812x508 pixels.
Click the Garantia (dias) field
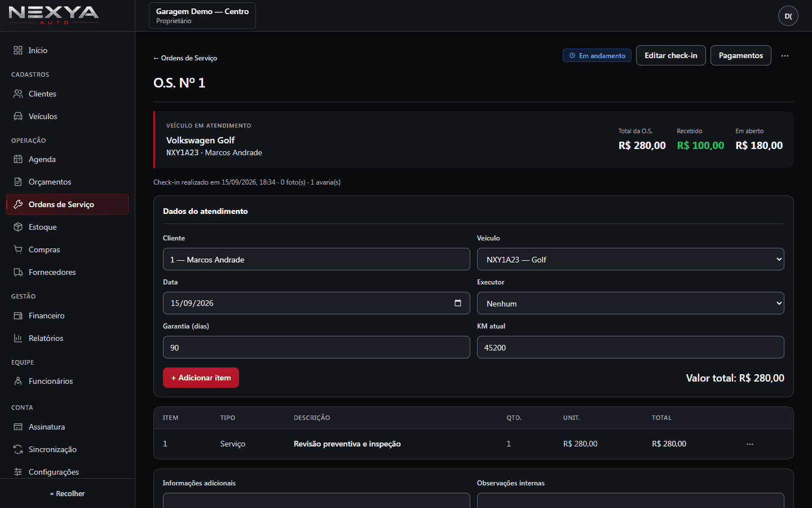[x=316, y=347]
